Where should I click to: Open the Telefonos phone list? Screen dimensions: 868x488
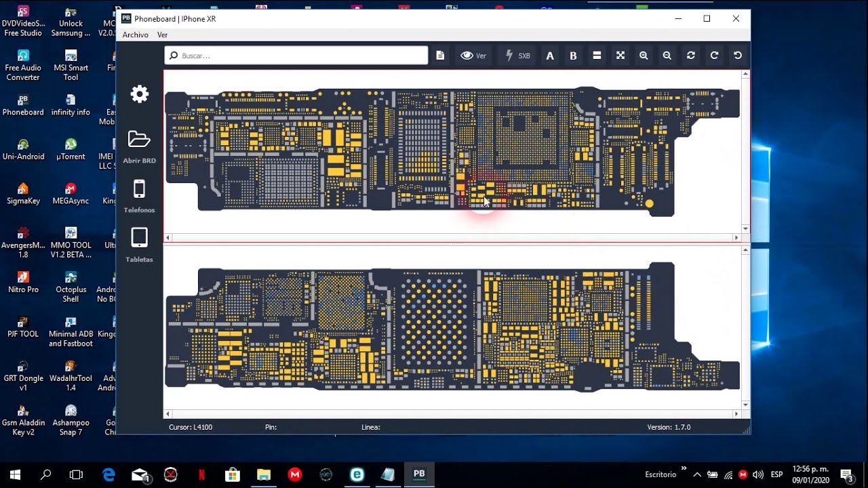[139, 196]
